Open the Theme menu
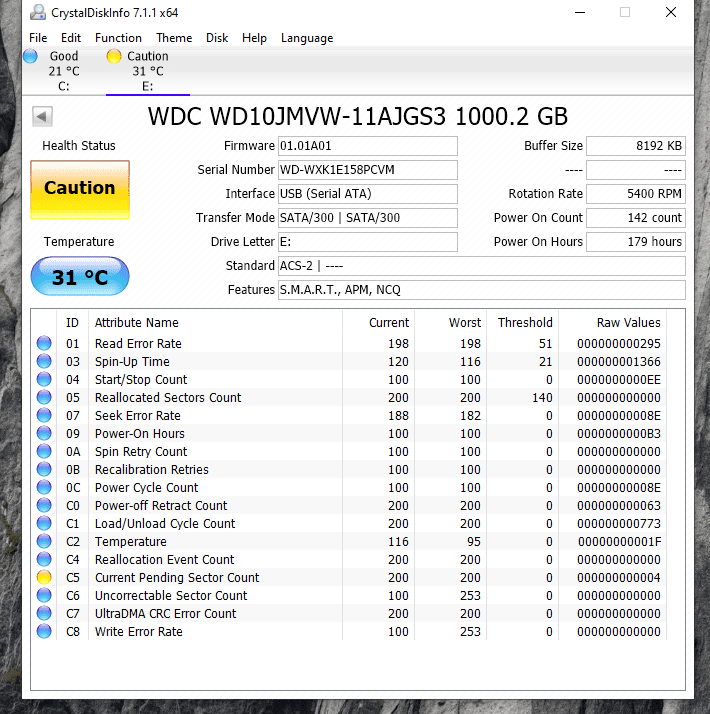 (174, 38)
